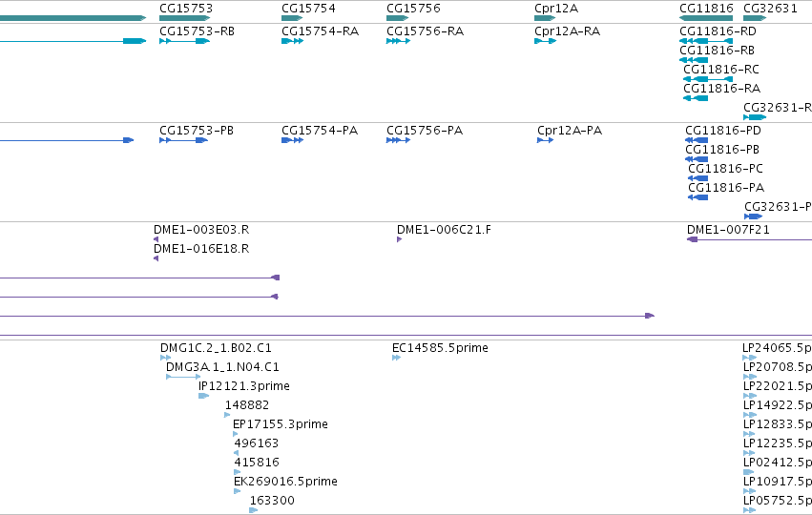Select the DME1-007F21 clone arrow
812x515 pixels.
749,239
